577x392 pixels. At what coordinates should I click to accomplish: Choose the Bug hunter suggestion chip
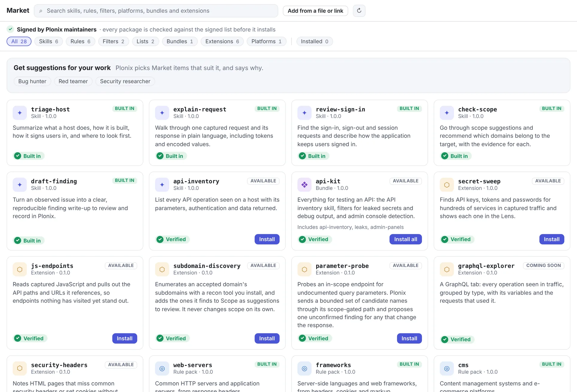coord(32,81)
